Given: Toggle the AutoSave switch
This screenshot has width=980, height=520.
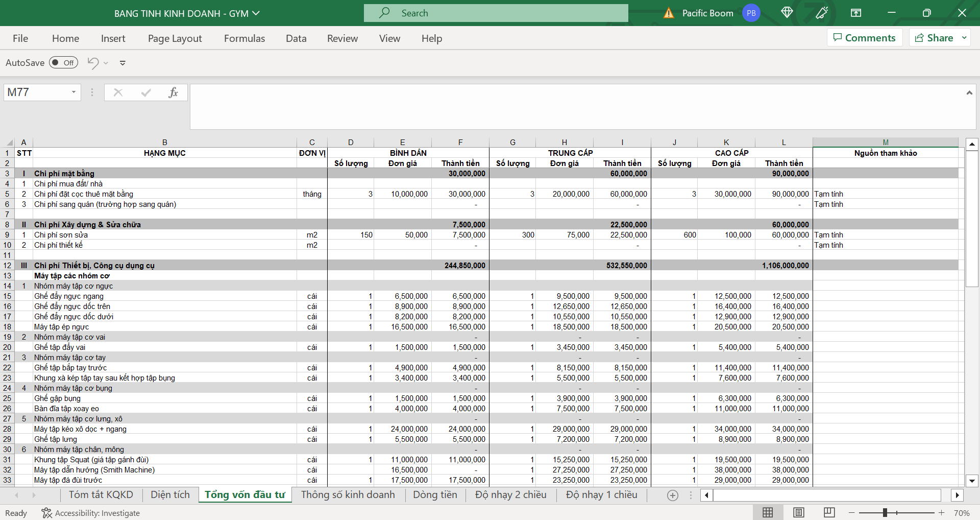Looking at the screenshot, I should [x=63, y=63].
